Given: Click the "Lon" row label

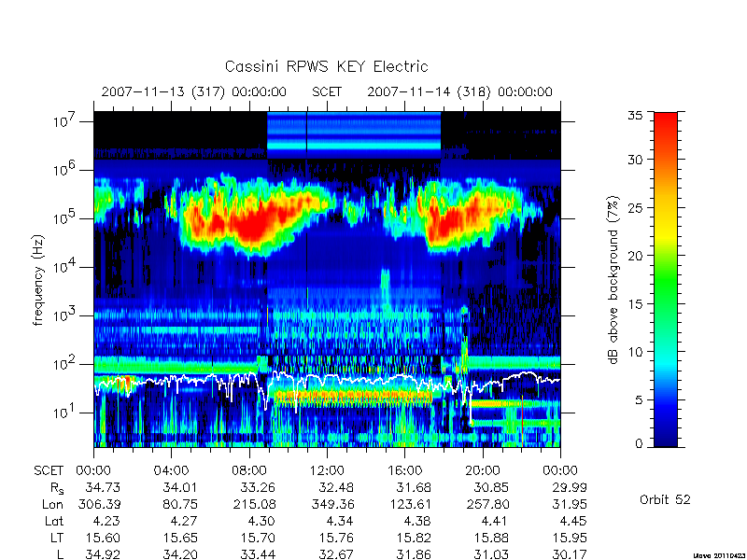Looking at the screenshot, I should [x=53, y=504].
